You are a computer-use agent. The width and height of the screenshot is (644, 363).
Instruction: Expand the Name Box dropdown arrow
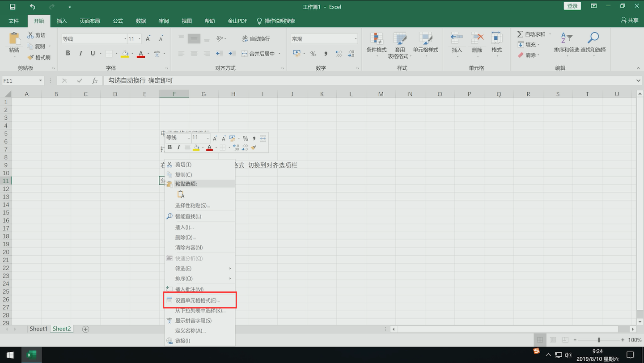(41, 81)
